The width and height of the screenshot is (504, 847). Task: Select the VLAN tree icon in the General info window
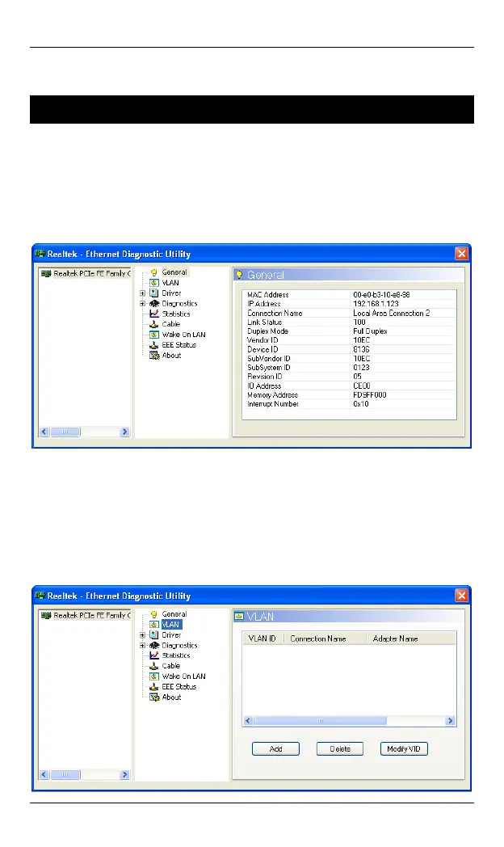154,283
